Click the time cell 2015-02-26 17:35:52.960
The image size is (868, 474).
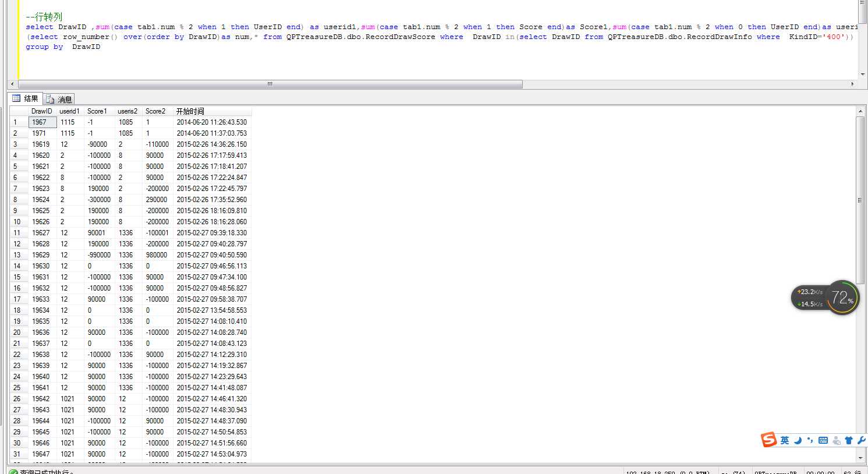click(x=212, y=200)
